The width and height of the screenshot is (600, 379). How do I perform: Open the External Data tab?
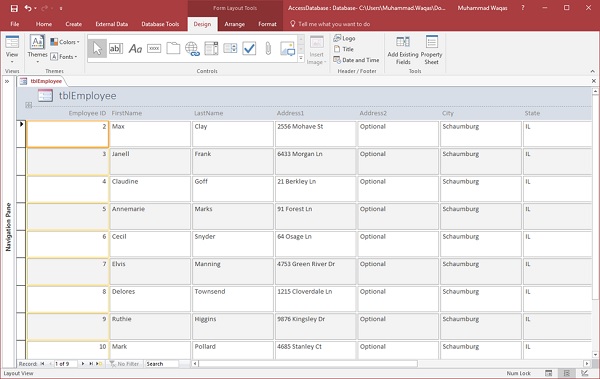112,24
